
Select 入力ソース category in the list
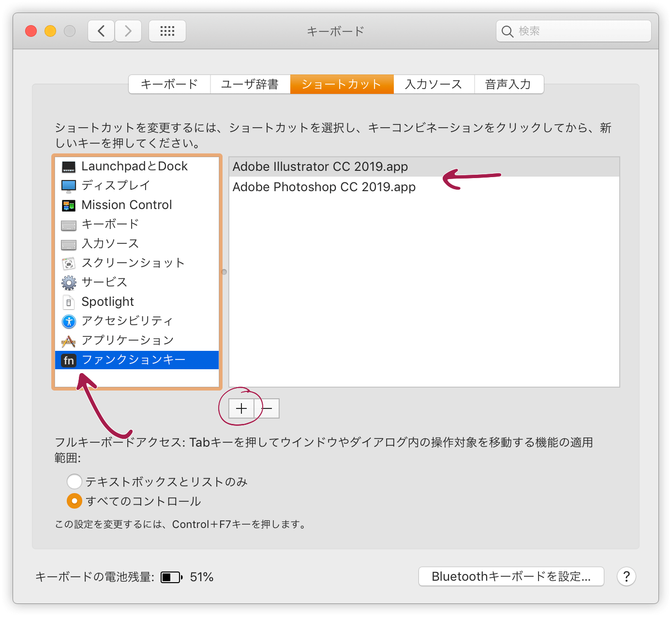point(137,244)
